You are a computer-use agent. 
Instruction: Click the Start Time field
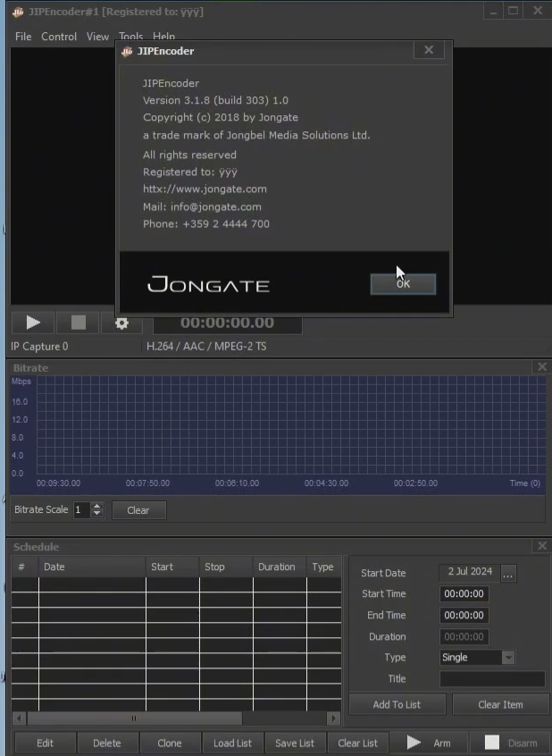click(464, 594)
